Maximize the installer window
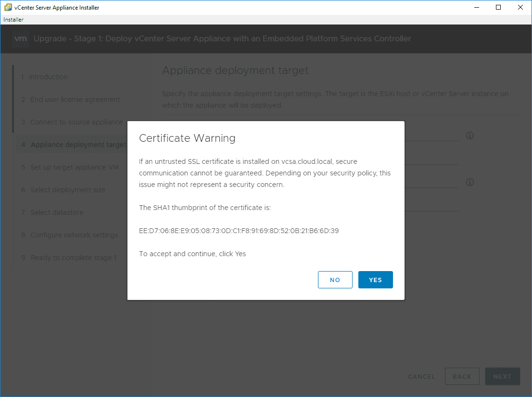532x397 pixels. point(498,7)
